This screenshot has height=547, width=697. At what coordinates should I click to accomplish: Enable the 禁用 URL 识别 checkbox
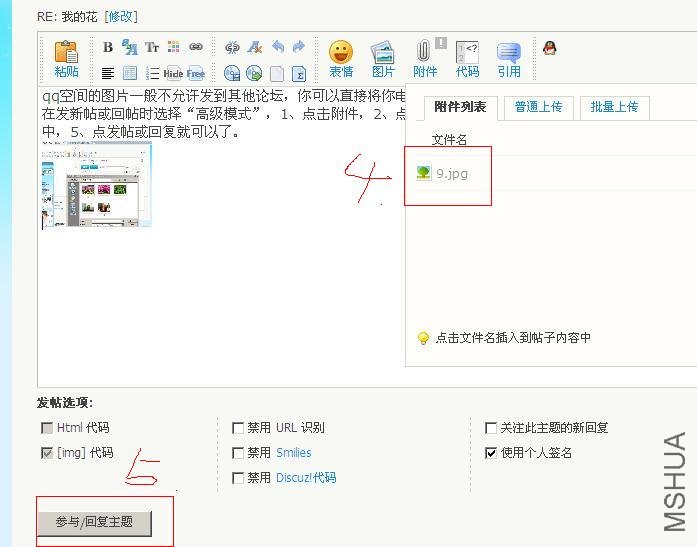pos(238,428)
